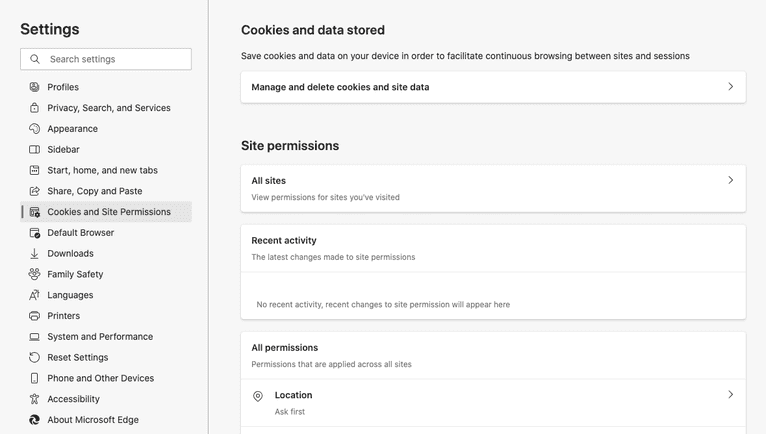
Task: Click Manage and delete cookies and site data
Action: 340,87
